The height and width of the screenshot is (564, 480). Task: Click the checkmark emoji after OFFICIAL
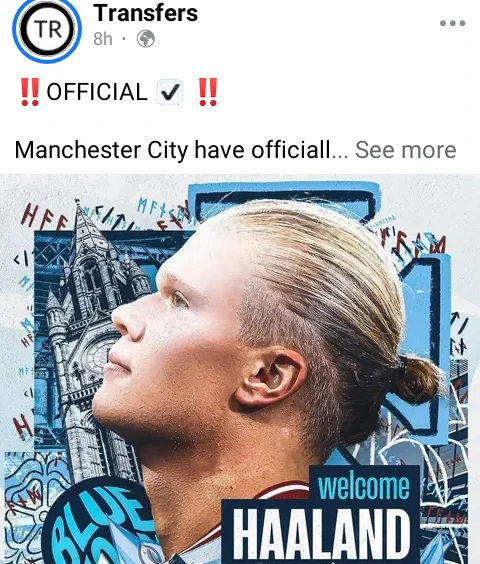[x=170, y=92]
